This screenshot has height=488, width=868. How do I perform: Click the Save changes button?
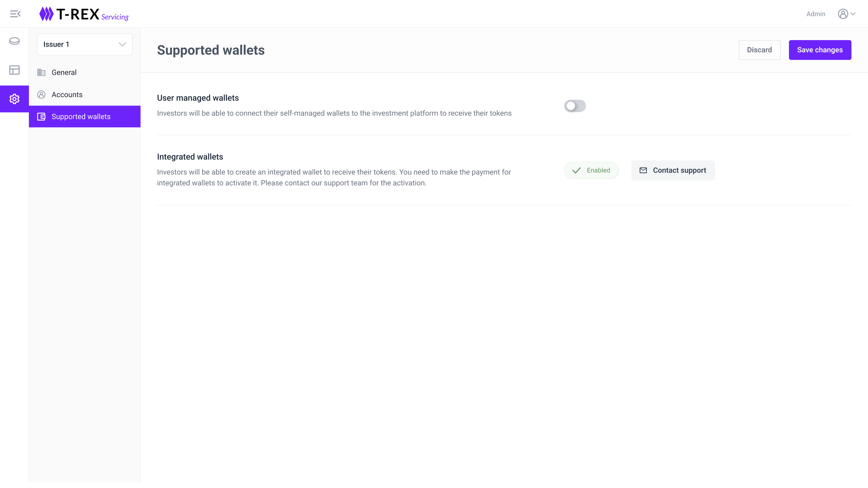click(x=820, y=50)
